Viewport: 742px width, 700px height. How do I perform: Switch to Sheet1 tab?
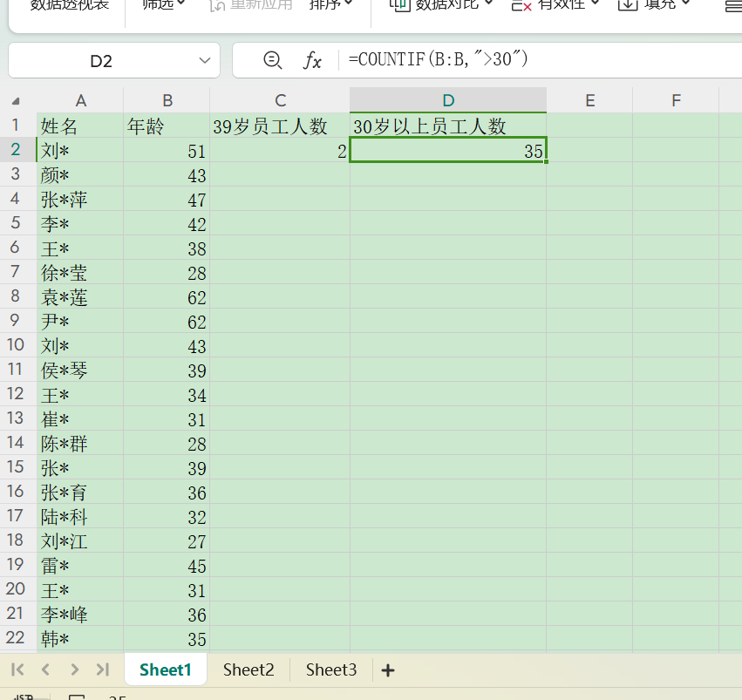[x=165, y=669]
